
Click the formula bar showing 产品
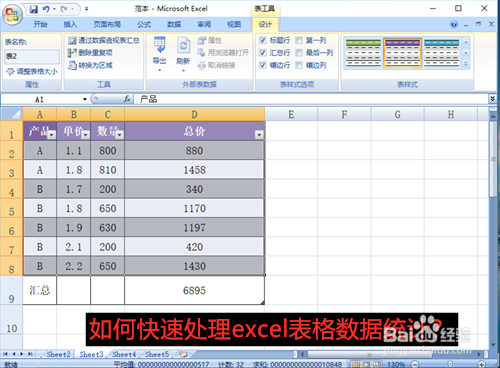(311, 99)
